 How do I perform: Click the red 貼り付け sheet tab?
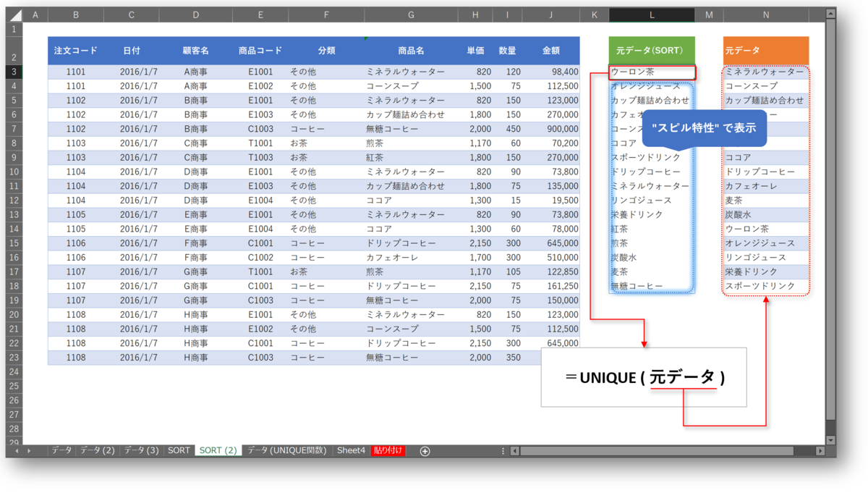point(387,450)
